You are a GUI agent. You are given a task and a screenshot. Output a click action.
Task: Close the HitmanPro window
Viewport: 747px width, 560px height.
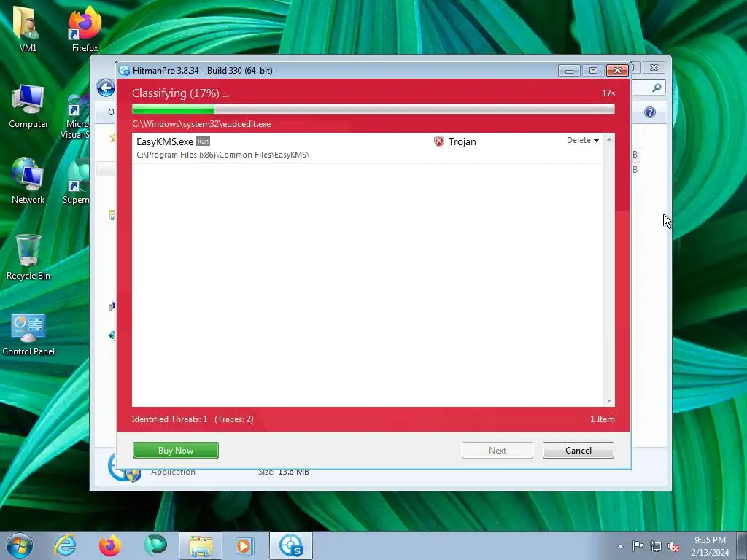point(617,71)
